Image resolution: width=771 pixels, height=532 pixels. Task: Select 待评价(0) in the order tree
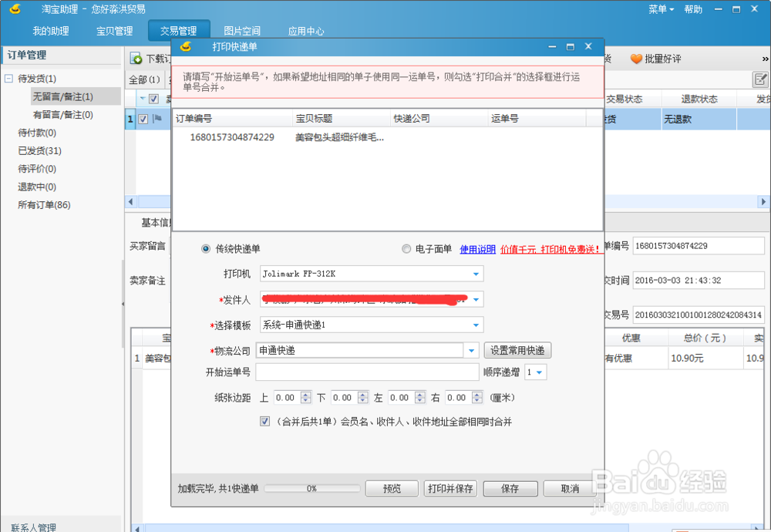point(37,169)
